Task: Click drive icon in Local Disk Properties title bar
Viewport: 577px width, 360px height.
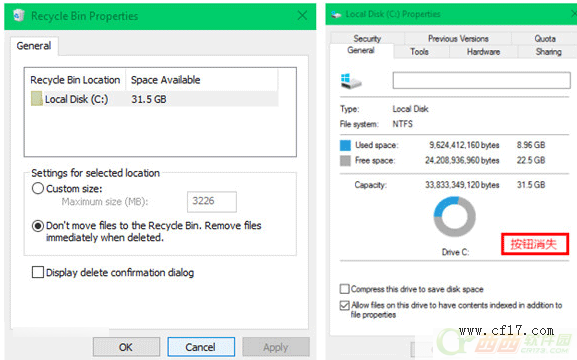Action: click(336, 15)
